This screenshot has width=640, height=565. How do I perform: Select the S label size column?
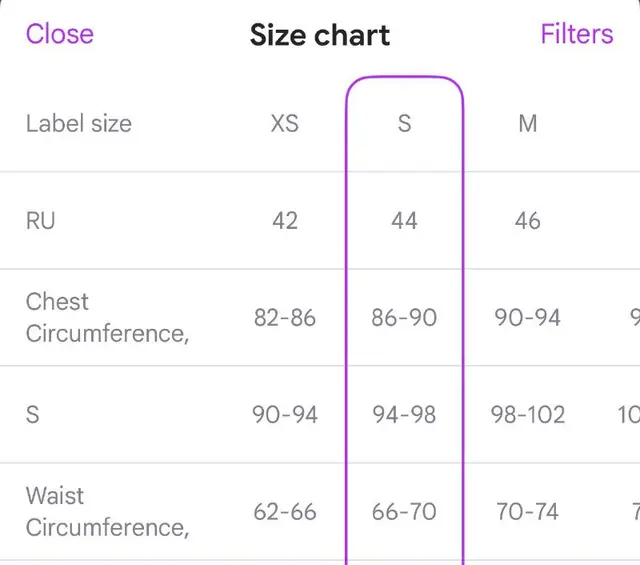coord(404,123)
